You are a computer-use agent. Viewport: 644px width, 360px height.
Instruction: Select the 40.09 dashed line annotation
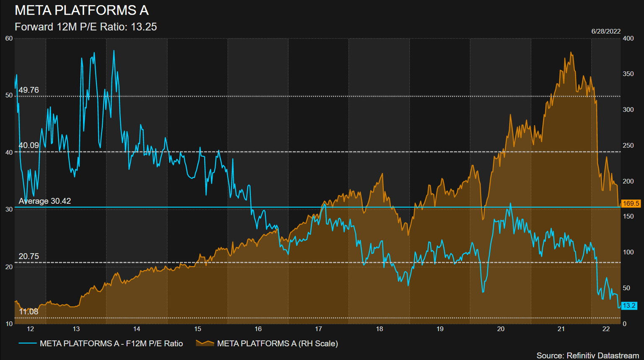tap(29, 145)
